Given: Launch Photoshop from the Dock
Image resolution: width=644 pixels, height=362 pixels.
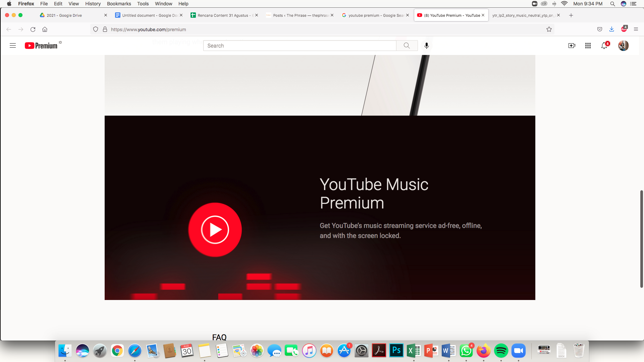Looking at the screenshot, I should pyautogui.click(x=396, y=351).
